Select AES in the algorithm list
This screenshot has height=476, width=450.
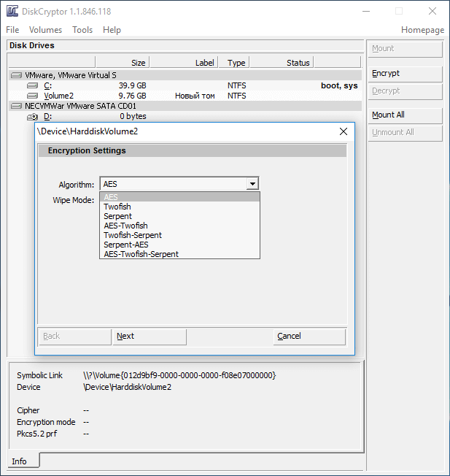click(x=180, y=197)
